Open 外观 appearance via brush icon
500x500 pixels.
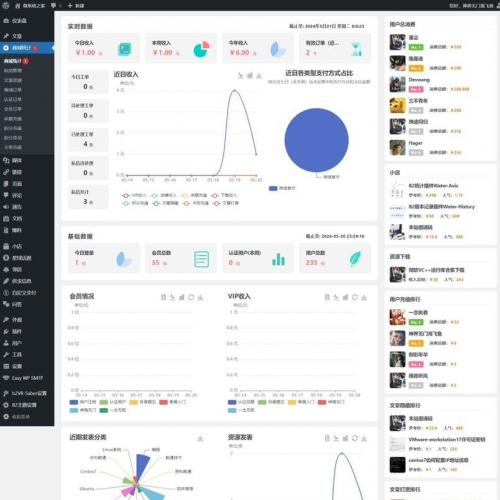click(6, 320)
